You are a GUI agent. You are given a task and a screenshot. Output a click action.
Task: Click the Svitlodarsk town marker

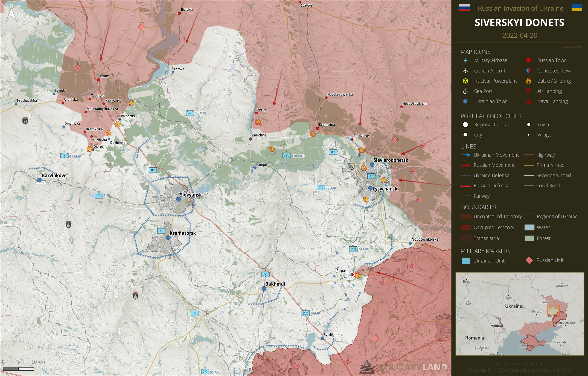click(x=322, y=339)
